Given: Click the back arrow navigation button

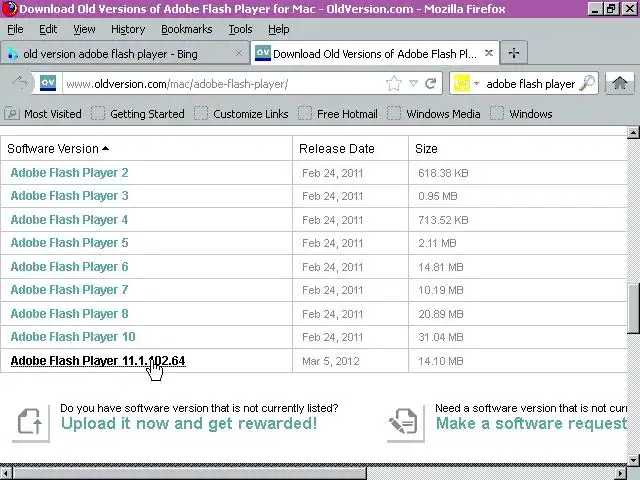Looking at the screenshot, I should 20,84.
